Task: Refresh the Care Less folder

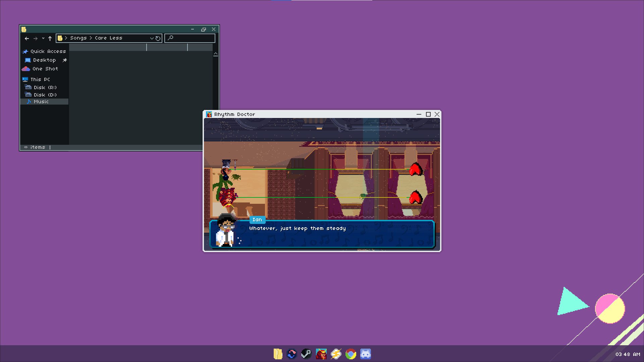Action: (158, 38)
